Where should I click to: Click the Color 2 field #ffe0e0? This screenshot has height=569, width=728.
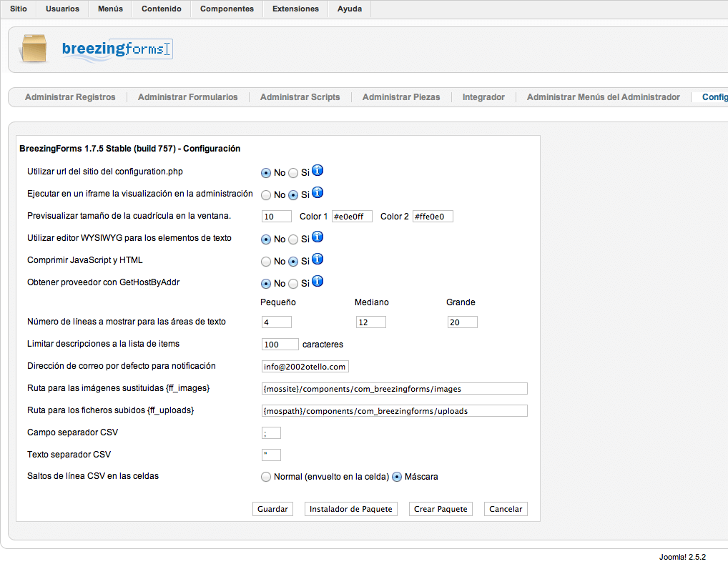click(x=433, y=217)
